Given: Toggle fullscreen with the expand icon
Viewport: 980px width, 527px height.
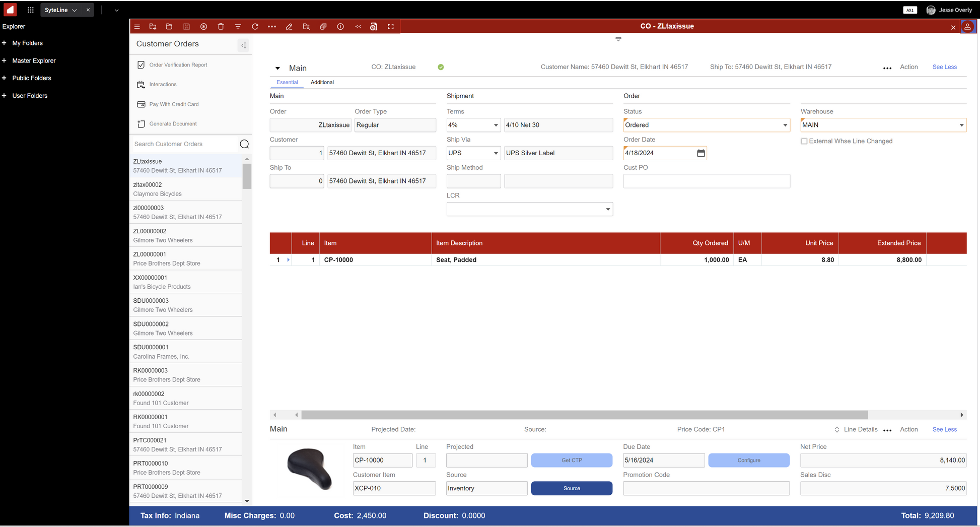Looking at the screenshot, I should point(391,27).
